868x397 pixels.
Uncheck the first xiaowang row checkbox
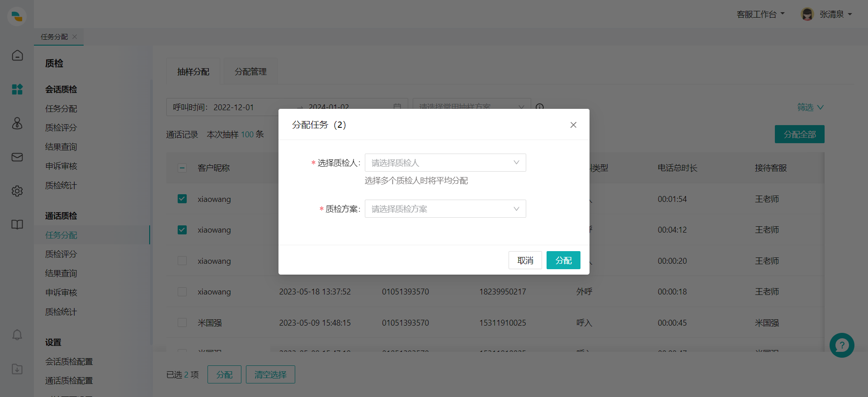click(x=182, y=199)
